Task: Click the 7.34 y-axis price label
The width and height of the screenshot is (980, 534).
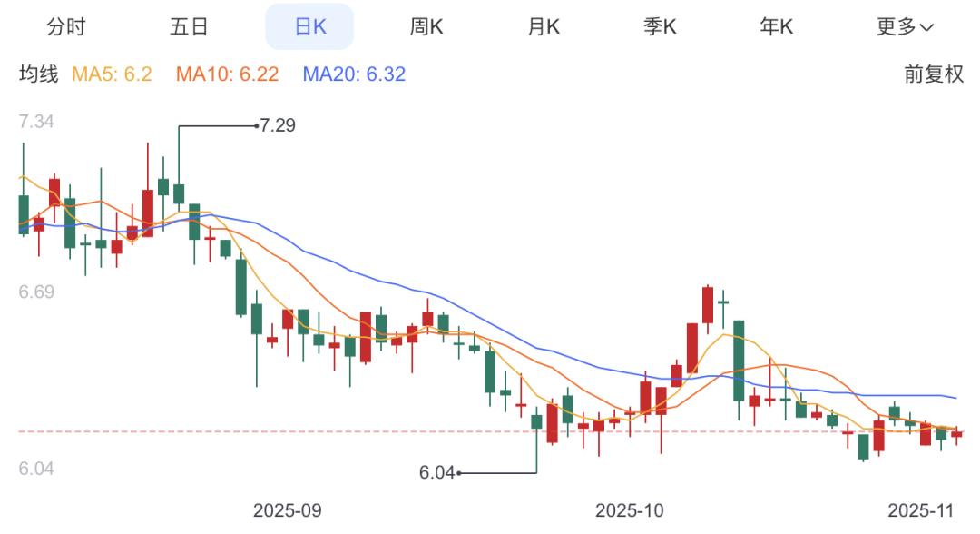Action: 36,122
